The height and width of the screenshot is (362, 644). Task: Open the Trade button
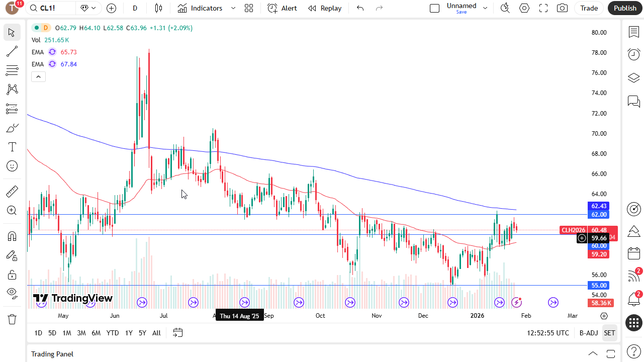(x=589, y=8)
